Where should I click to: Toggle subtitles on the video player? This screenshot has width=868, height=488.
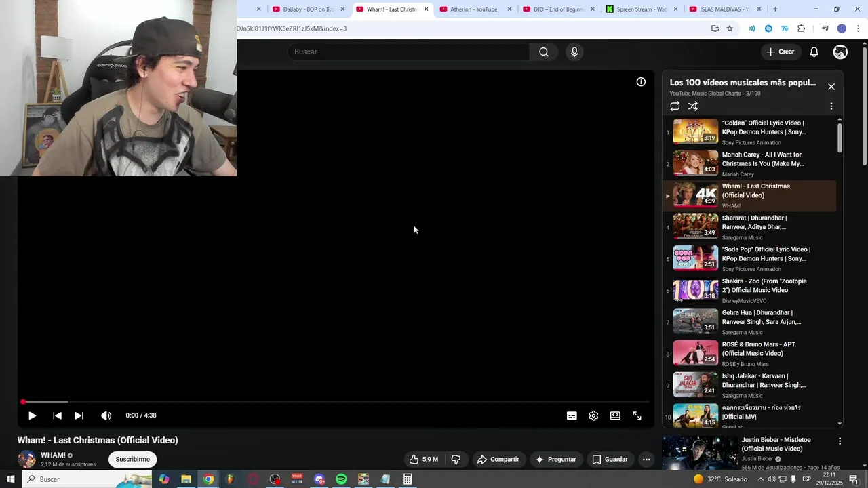click(572, 415)
